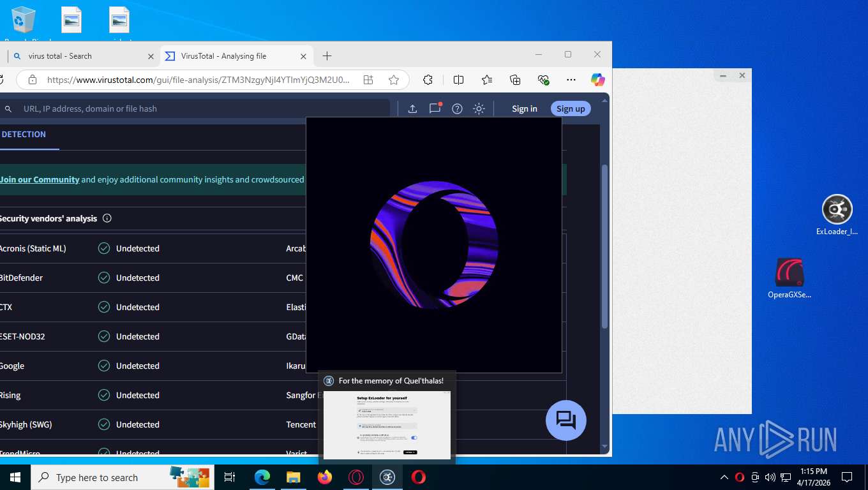View site information lock icon

33,80
